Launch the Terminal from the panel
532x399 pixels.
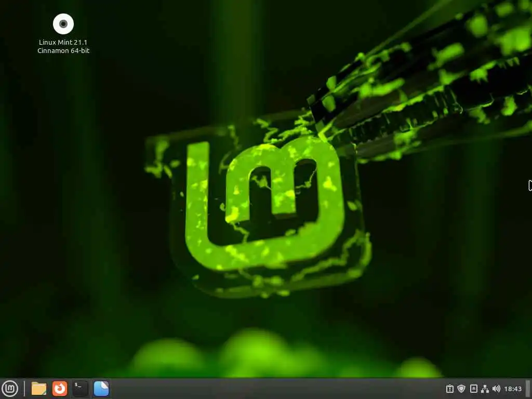tap(81, 389)
